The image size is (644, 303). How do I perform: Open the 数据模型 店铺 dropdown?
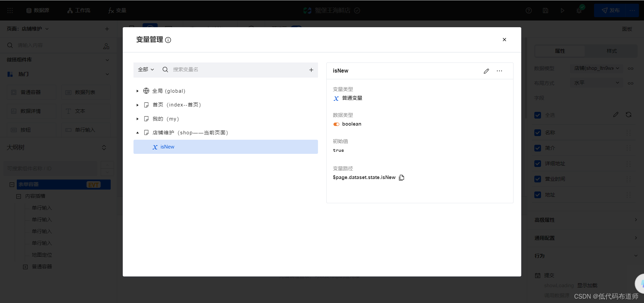[596, 68]
